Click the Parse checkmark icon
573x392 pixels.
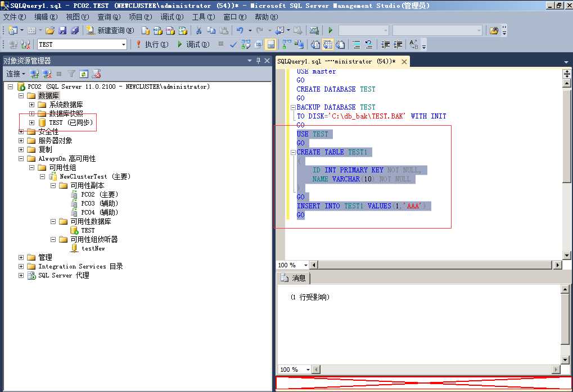point(233,44)
